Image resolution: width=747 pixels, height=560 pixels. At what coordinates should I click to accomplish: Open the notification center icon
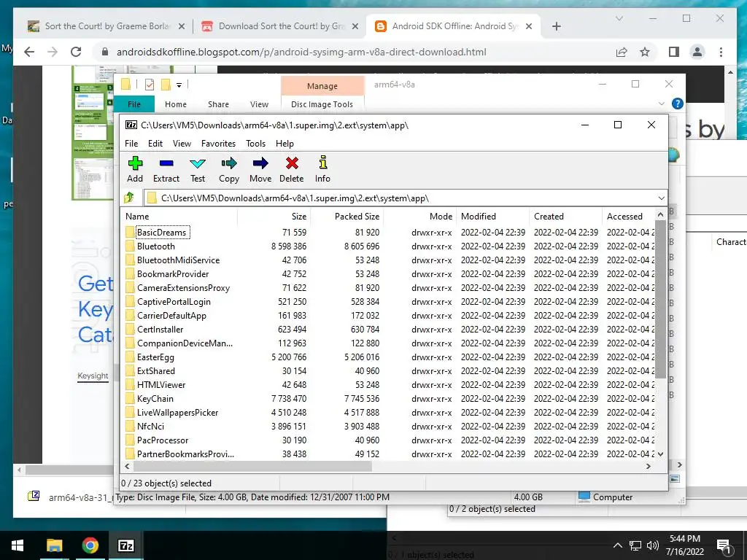724,545
